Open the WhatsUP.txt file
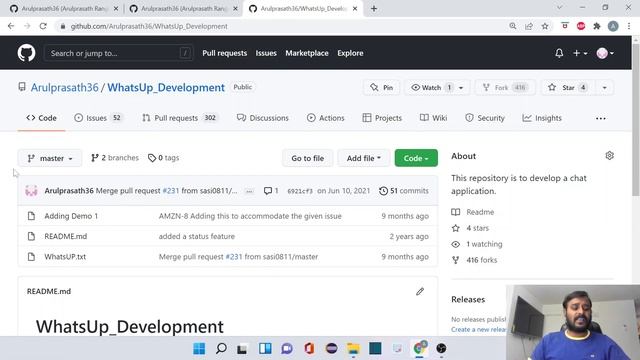This screenshot has width=640, height=360. 65,257
